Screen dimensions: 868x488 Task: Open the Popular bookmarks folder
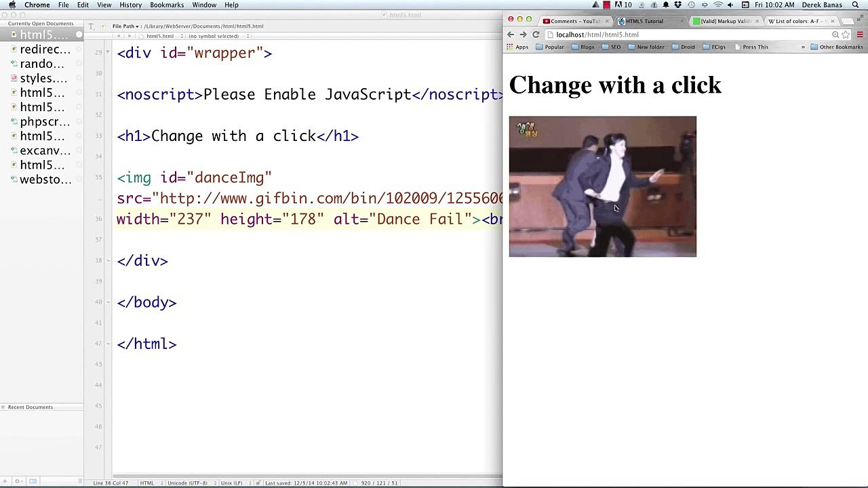pos(550,47)
